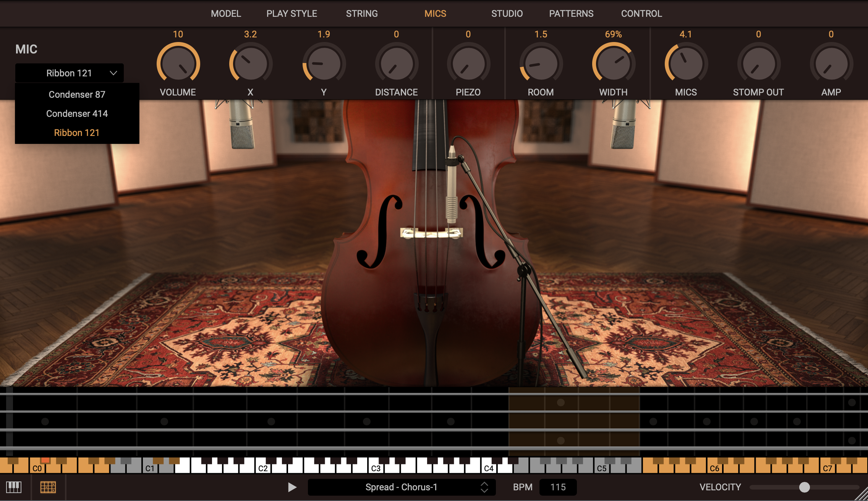Switch to the STUDIO tab
Screen dimensions: 868x501
click(x=507, y=14)
